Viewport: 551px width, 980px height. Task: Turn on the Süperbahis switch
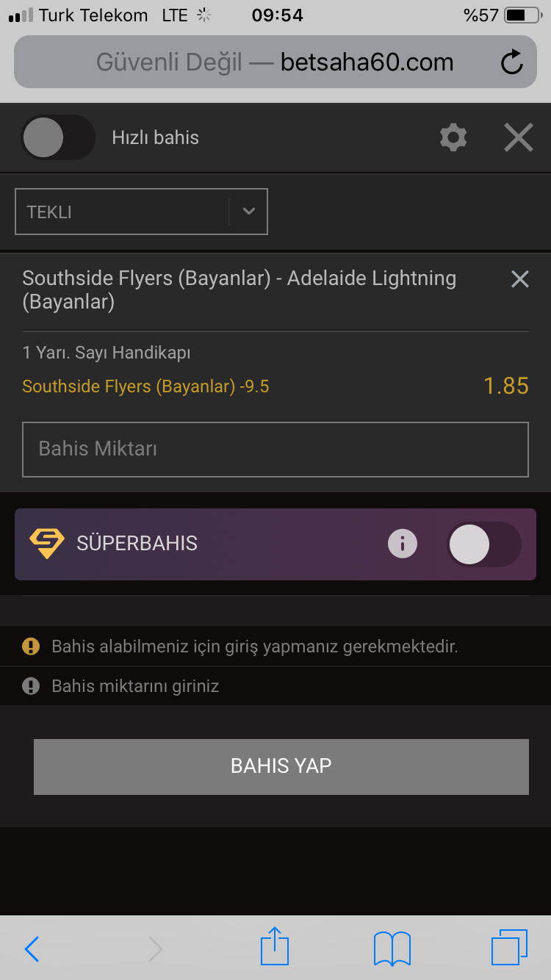tap(484, 544)
